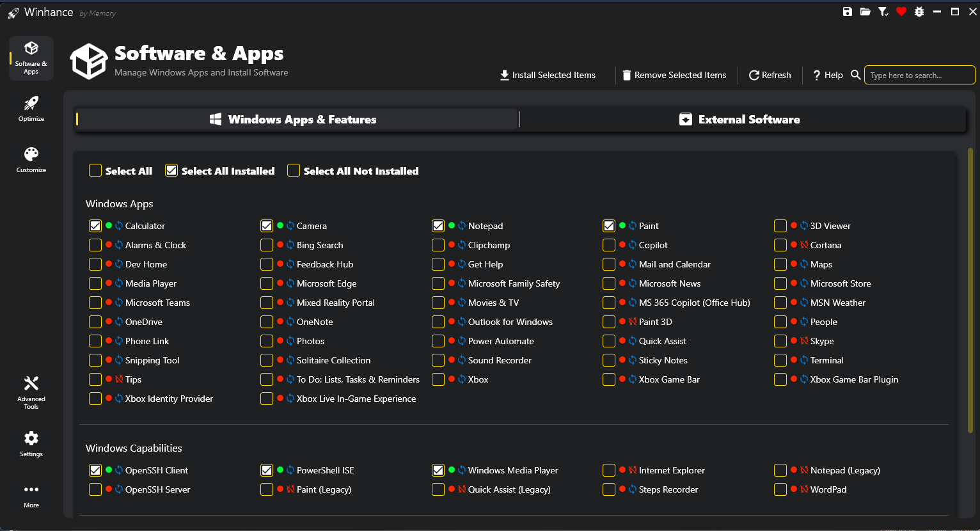Uncheck the Camera app checkbox

point(267,226)
